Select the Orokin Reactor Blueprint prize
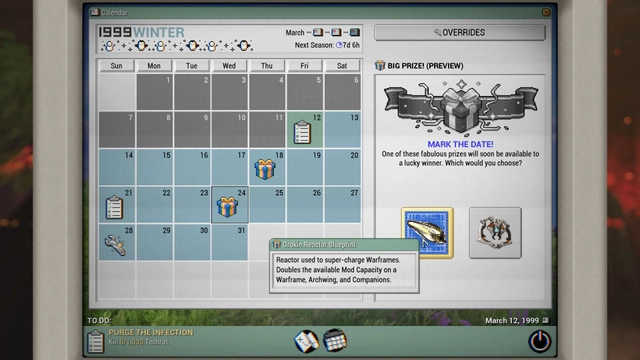The width and height of the screenshot is (640, 360). pyautogui.click(x=427, y=233)
